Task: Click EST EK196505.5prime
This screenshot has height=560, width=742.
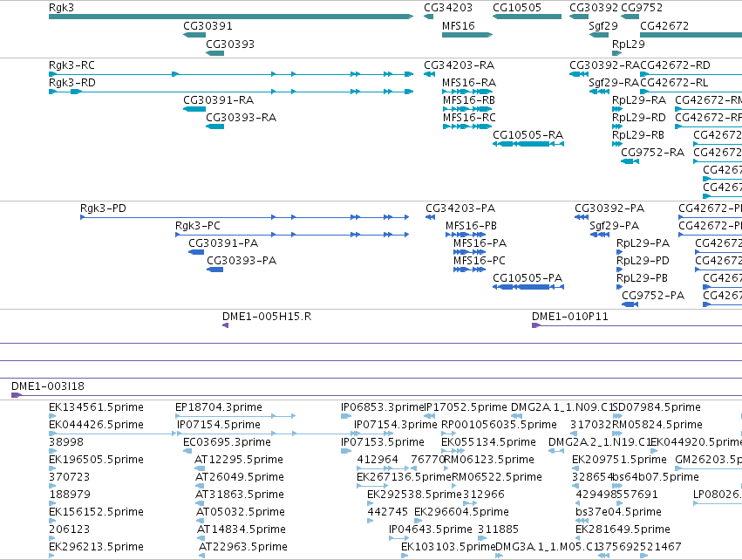Action: click(52, 468)
